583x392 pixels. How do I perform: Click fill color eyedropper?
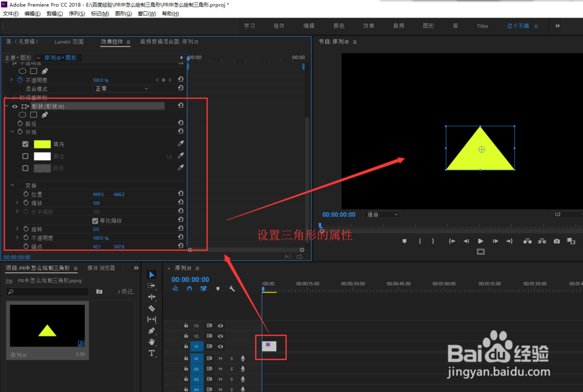pos(181,143)
